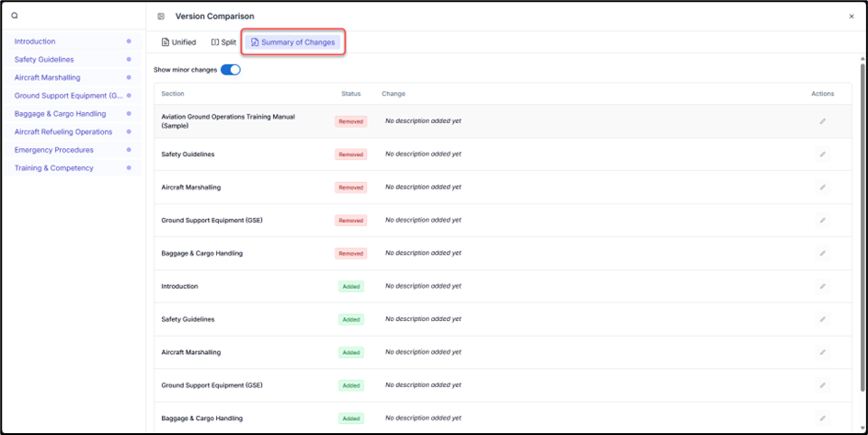This screenshot has width=868, height=435.
Task: Click the panel icon beside Version Comparison title
Action: click(x=161, y=17)
